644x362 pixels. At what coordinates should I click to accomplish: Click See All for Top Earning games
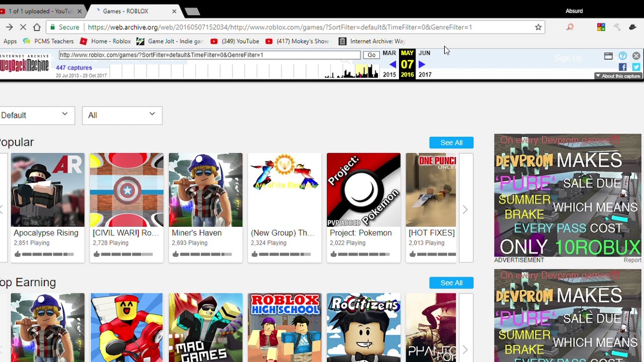pos(451,283)
